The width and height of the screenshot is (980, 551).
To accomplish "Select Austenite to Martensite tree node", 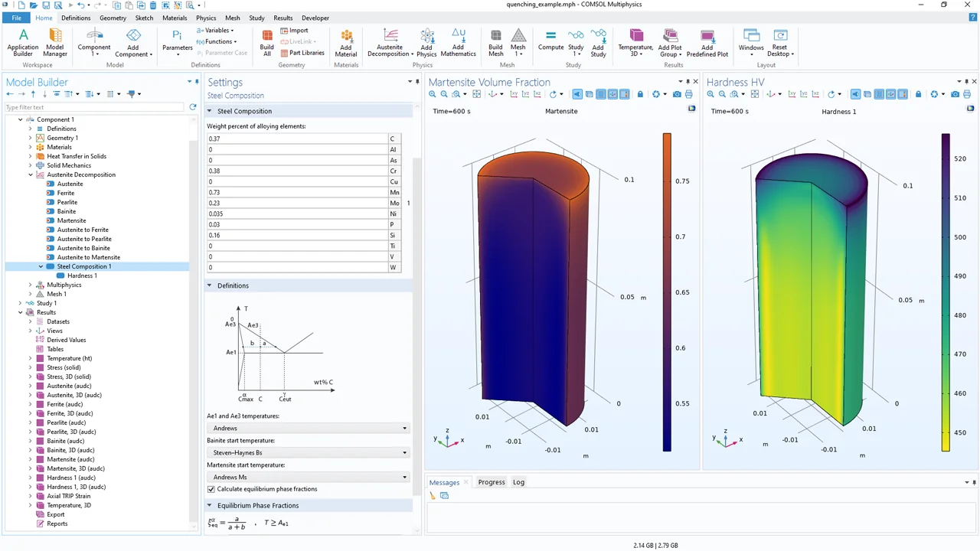I will coord(88,257).
